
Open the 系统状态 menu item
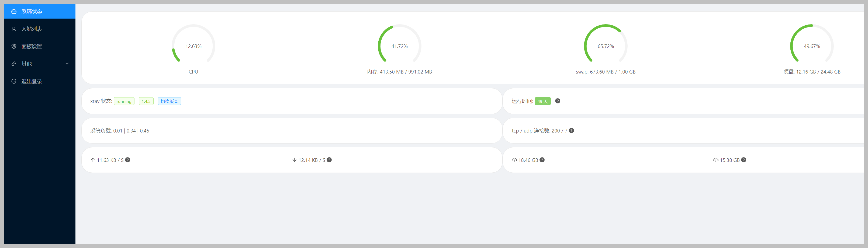39,11
